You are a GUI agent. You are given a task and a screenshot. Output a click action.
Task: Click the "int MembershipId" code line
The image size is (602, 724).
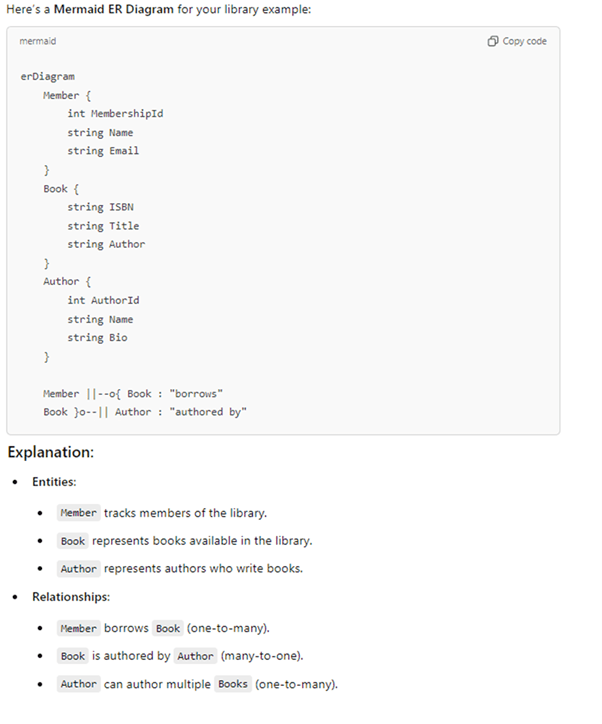(115, 113)
